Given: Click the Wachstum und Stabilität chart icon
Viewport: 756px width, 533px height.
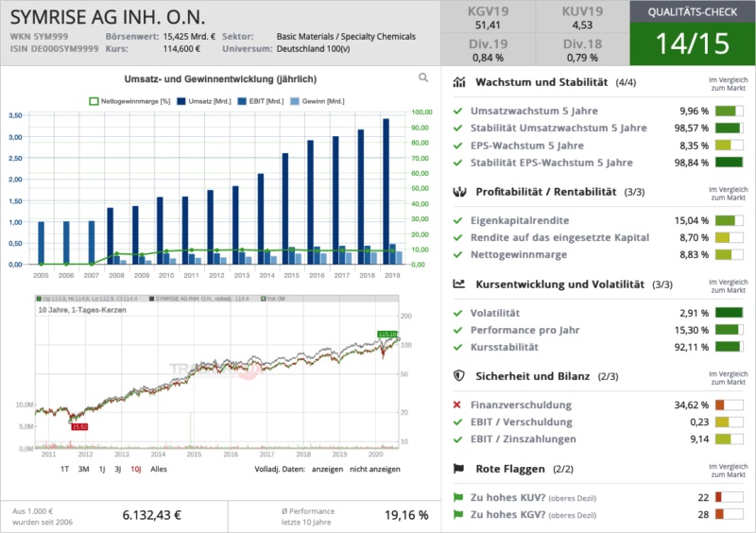Looking at the screenshot, I should [x=459, y=82].
